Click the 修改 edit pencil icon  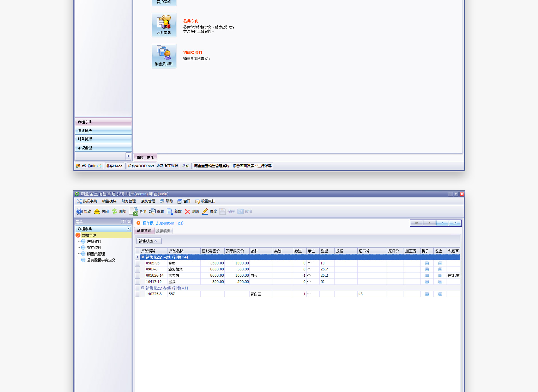[205, 211]
